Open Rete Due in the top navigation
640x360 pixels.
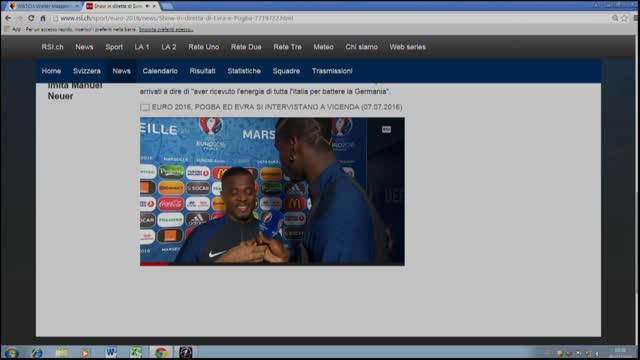tap(246, 47)
